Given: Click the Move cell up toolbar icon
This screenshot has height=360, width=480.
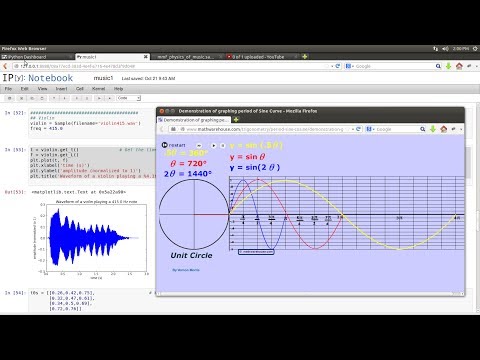Looking at the screenshot, I should point(54,98).
